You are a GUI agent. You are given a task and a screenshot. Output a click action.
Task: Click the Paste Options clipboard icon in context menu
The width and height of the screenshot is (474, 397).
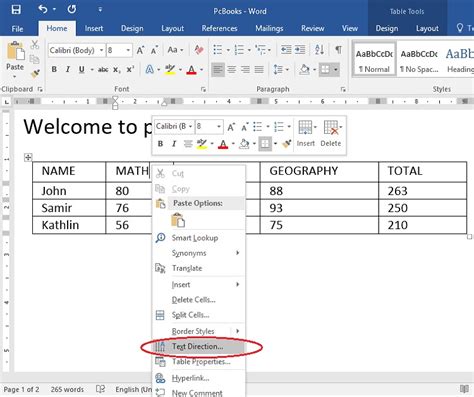pos(178,220)
